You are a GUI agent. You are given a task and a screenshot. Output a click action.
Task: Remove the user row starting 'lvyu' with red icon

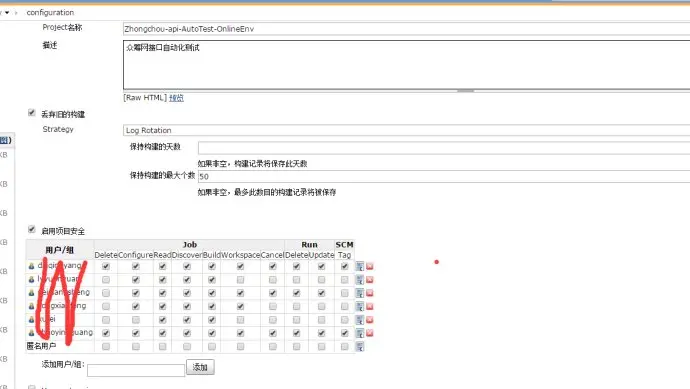pos(370,280)
